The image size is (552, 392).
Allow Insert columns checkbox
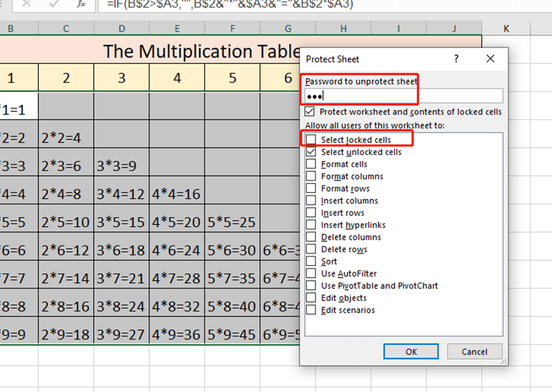311,200
